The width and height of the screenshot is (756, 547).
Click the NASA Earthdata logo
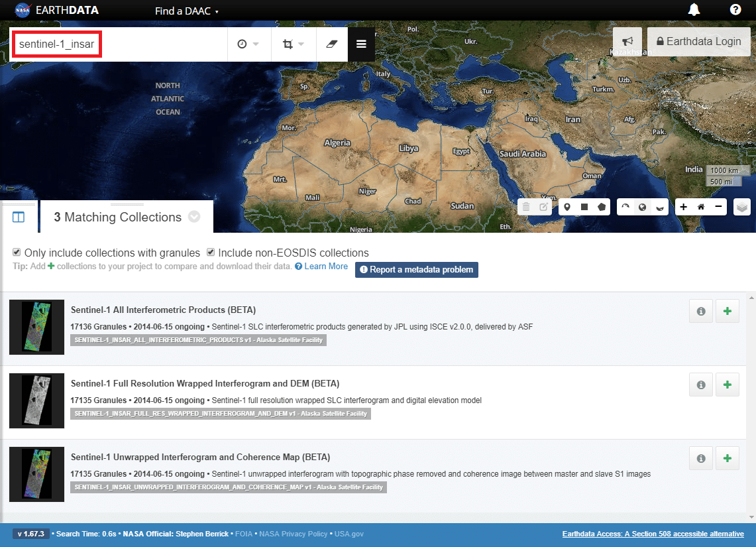[x=57, y=10]
